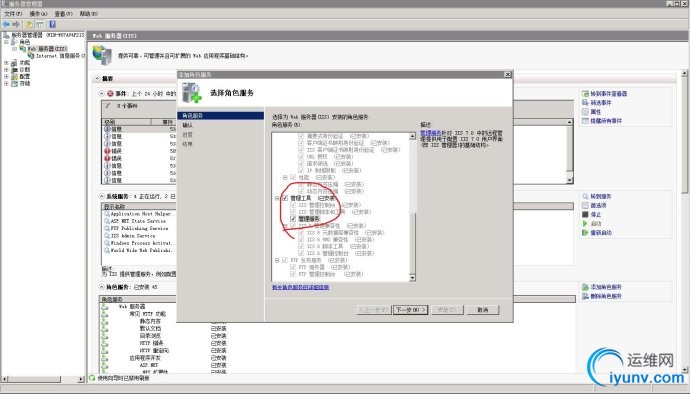Toggle the 管理服务 checkbox

[293, 219]
